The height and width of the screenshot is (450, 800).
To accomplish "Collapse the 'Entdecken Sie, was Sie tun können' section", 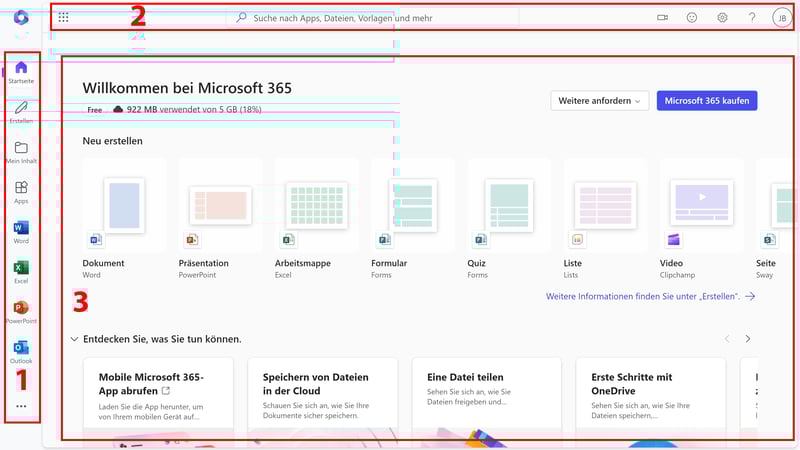I will [74, 339].
